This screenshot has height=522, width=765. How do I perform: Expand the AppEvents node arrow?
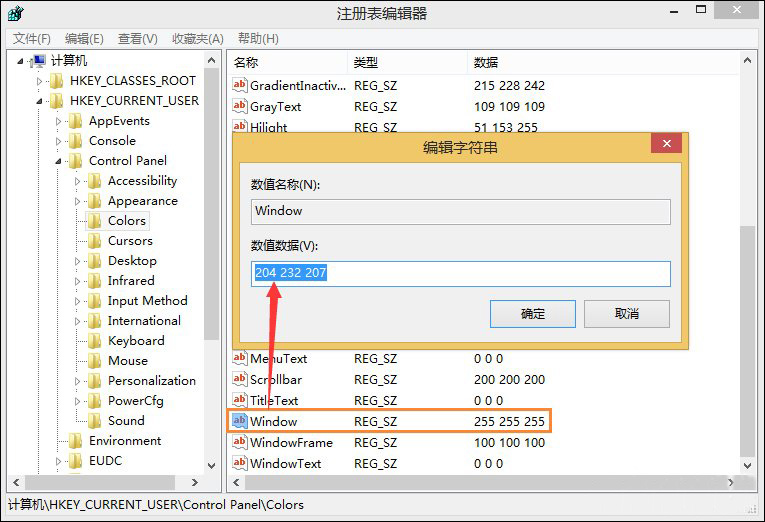point(59,121)
